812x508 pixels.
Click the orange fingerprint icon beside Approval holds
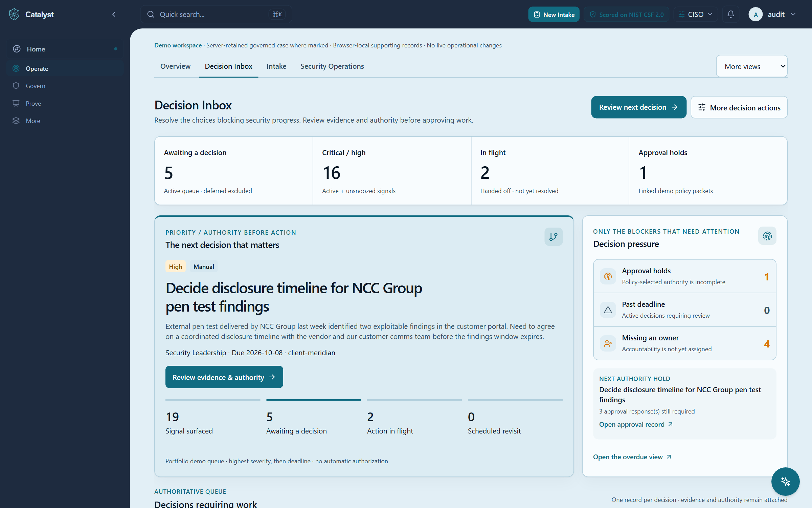tap(608, 276)
